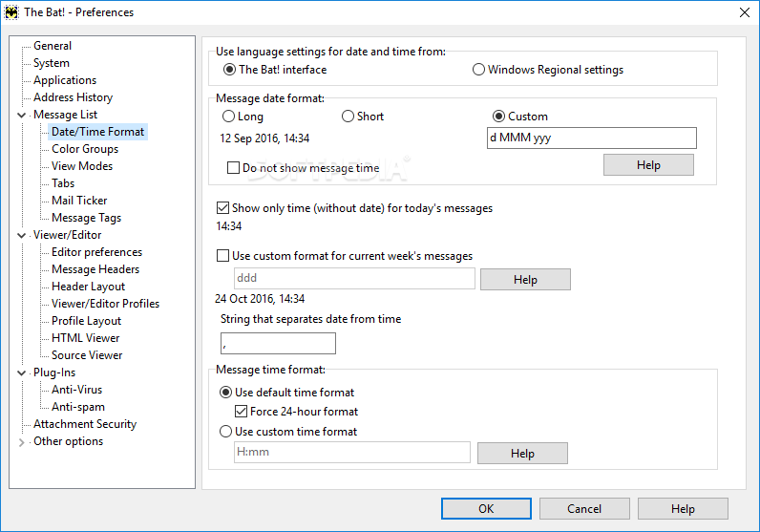The image size is (760, 532).
Task: Expand the Other options tree node
Action: click(x=21, y=442)
